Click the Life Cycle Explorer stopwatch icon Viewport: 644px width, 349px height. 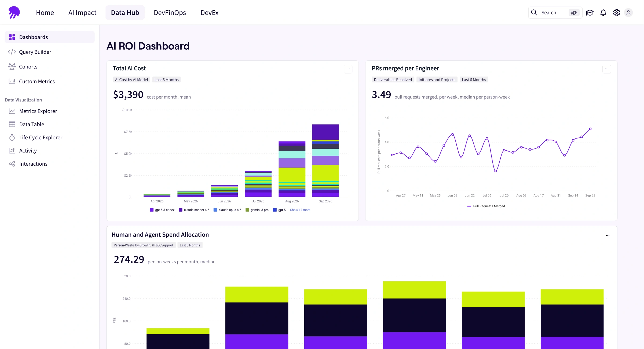coord(12,137)
